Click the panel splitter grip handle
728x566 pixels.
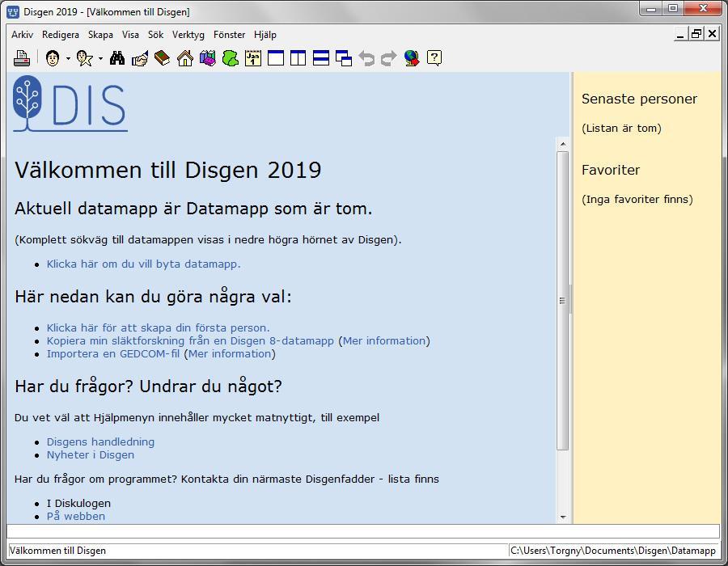pos(571,300)
